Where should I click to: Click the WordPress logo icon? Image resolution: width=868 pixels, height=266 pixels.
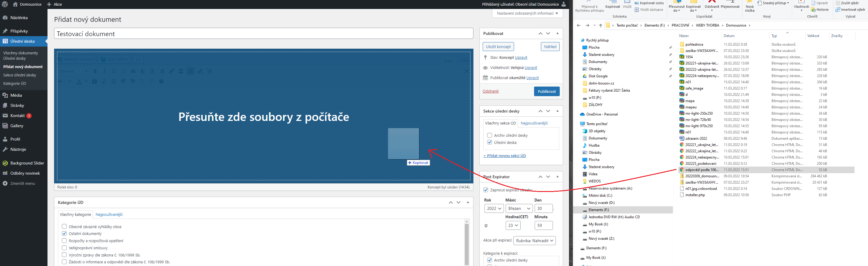(x=5, y=4)
